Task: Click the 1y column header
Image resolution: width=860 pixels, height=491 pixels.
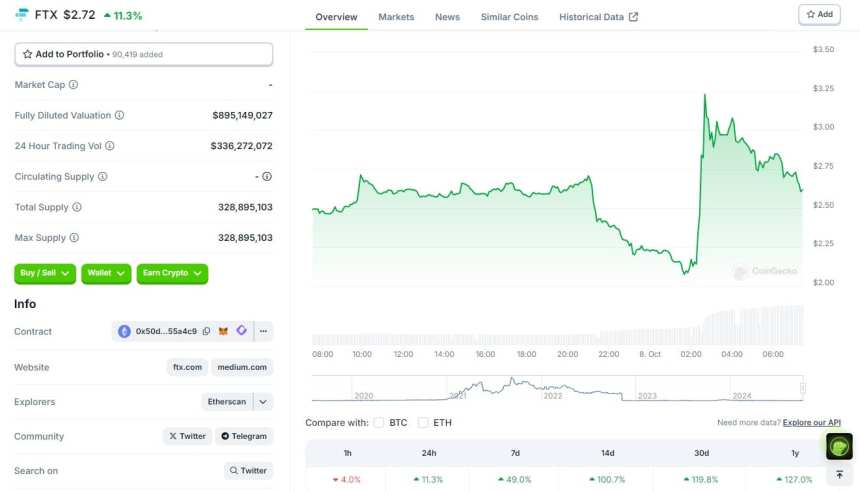Action: pyautogui.click(x=795, y=453)
